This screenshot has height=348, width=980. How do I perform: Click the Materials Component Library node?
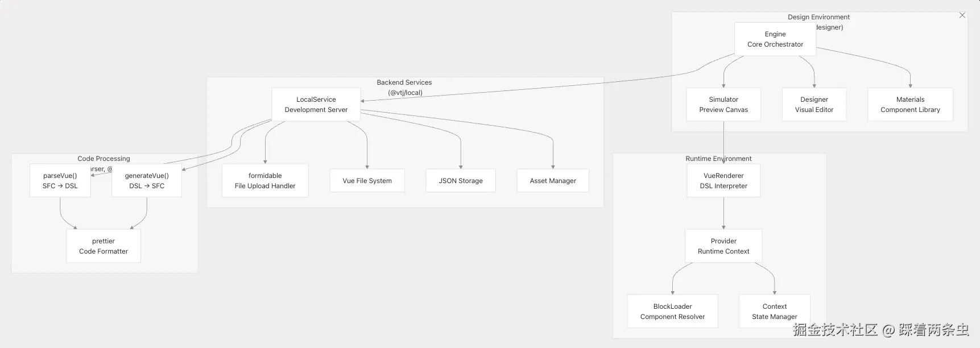click(x=909, y=105)
